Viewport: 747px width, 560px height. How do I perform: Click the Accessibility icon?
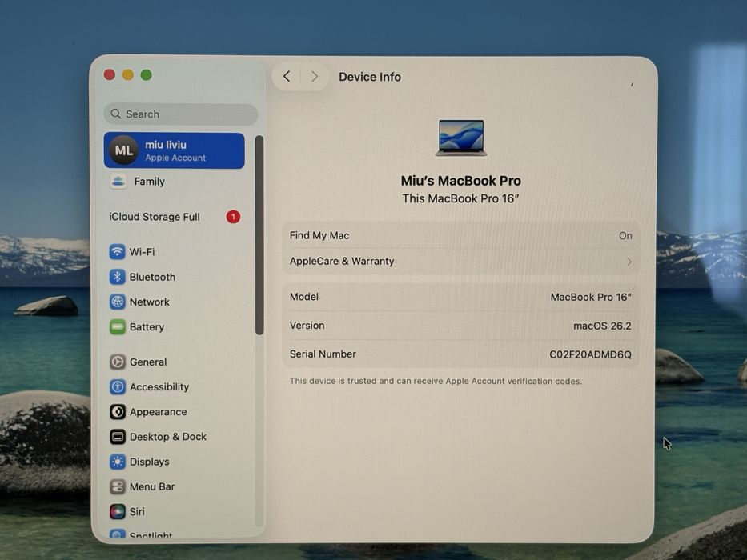pyautogui.click(x=117, y=386)
